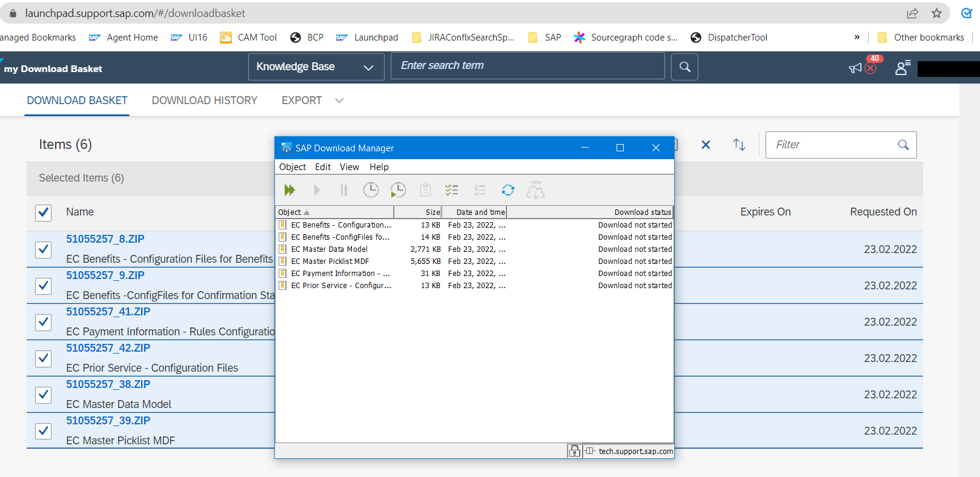Click the lock icon in Download Manager status bar
The height and width of the screenshot is (477, 980).
[x=574, y=451]
